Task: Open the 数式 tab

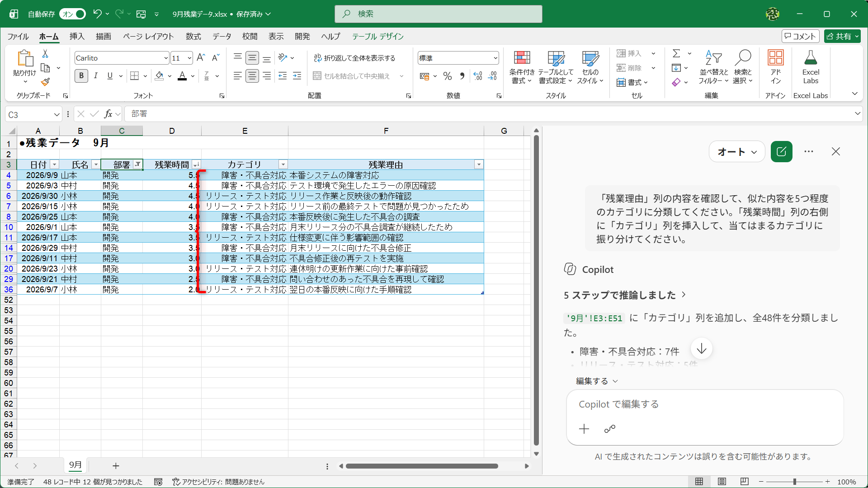Action: 193,36
